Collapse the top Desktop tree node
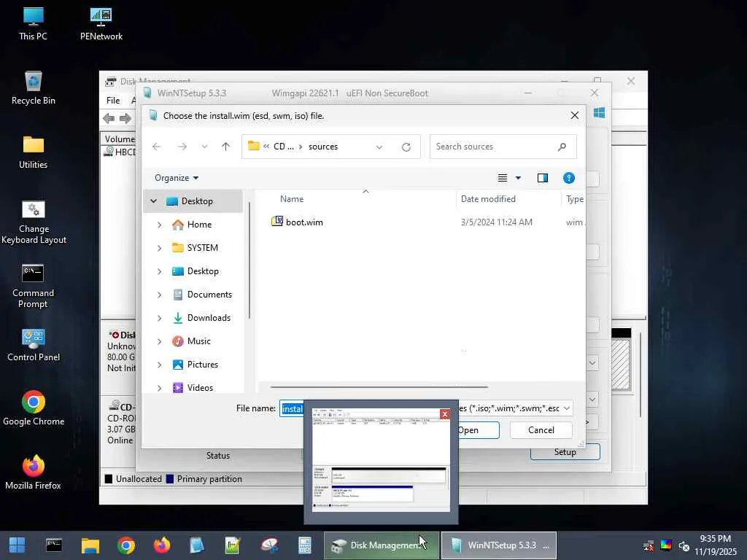The height and width of the screenshot is (560, 747). click(153, 201)
